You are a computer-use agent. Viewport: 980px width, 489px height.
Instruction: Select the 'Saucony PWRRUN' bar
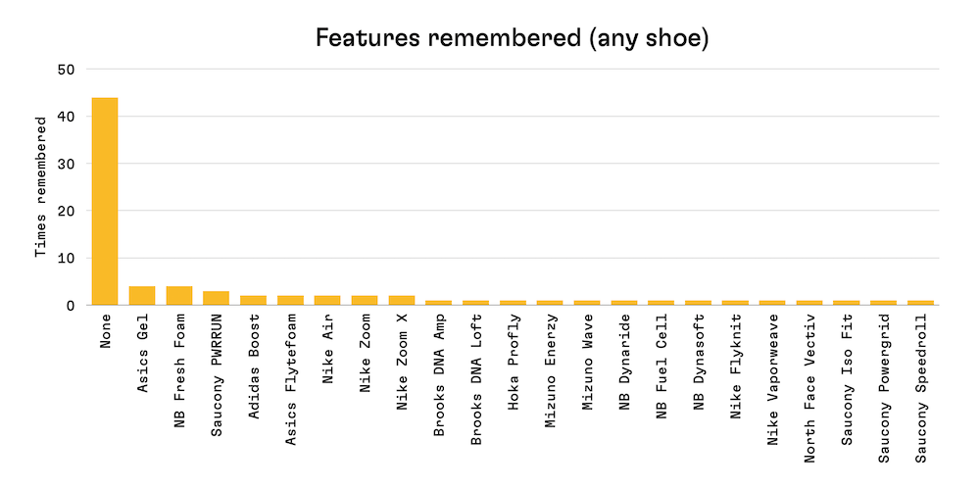coord(217,298)
